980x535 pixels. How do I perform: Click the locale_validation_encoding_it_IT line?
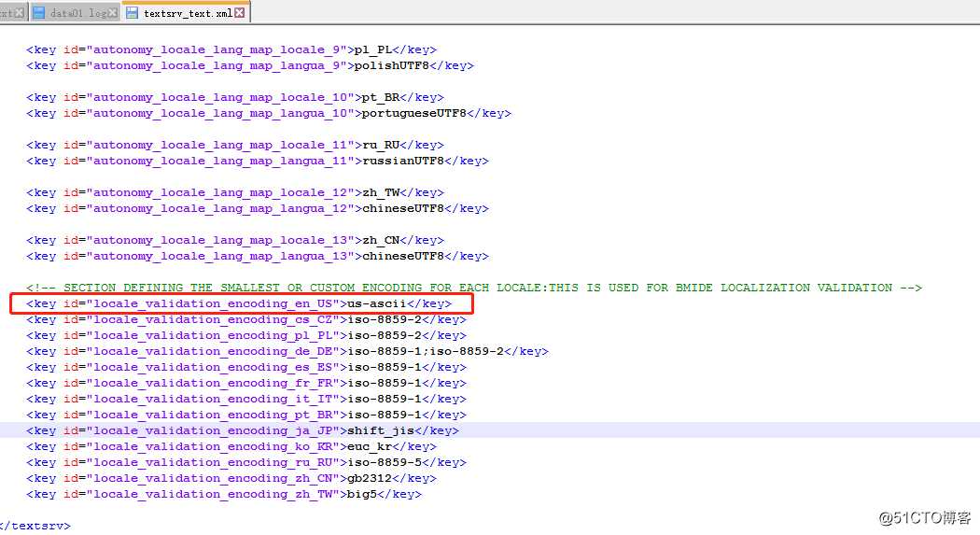tap(245, 399)
